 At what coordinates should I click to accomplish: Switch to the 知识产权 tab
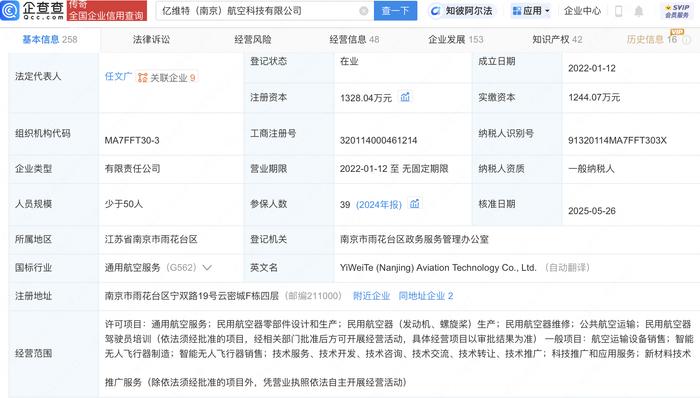tap(557, 39)
